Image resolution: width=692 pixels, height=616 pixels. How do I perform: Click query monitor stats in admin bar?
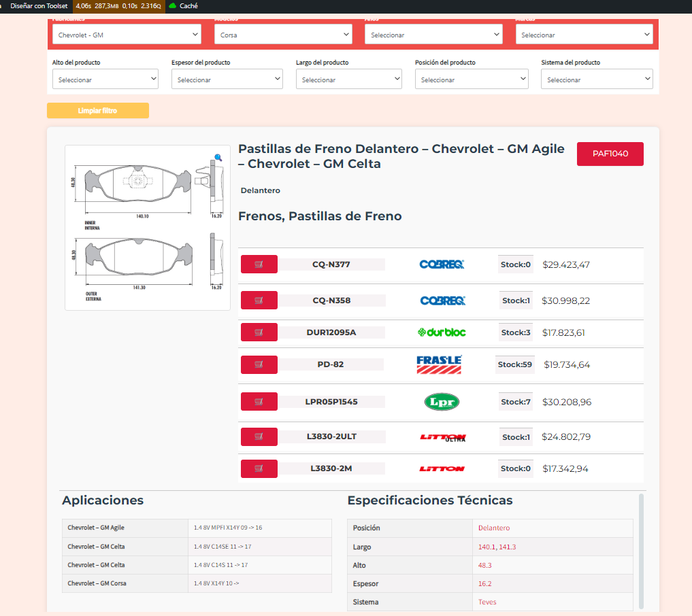click(118, 5)
